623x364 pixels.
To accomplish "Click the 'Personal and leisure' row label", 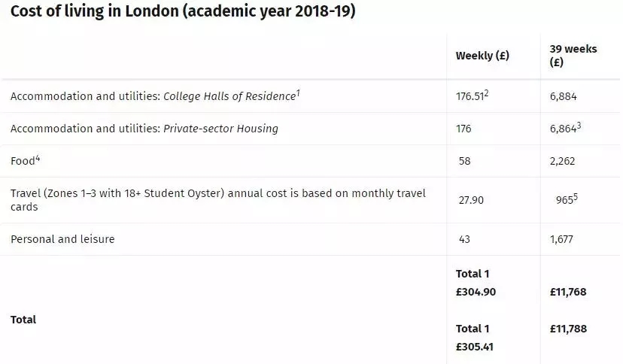I will (62, 239).
